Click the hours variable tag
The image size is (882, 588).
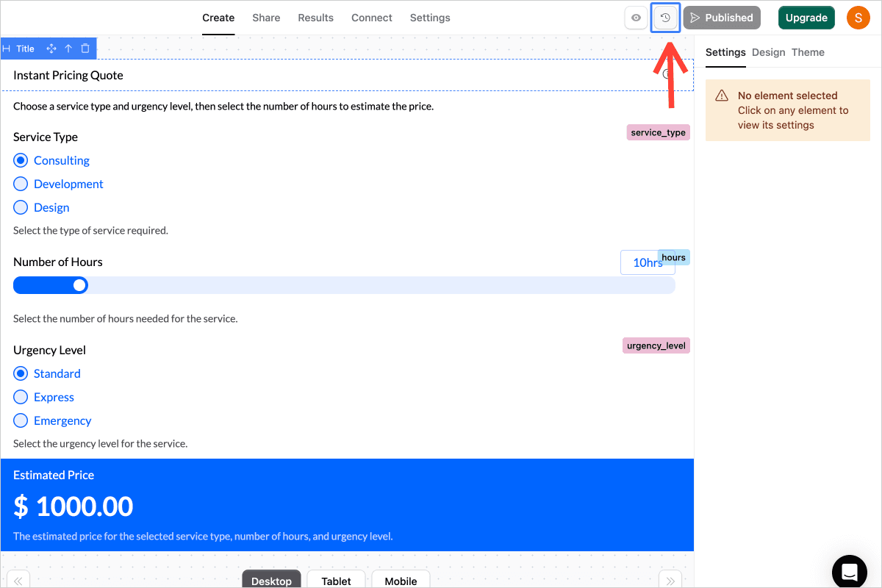coord(674,257)
